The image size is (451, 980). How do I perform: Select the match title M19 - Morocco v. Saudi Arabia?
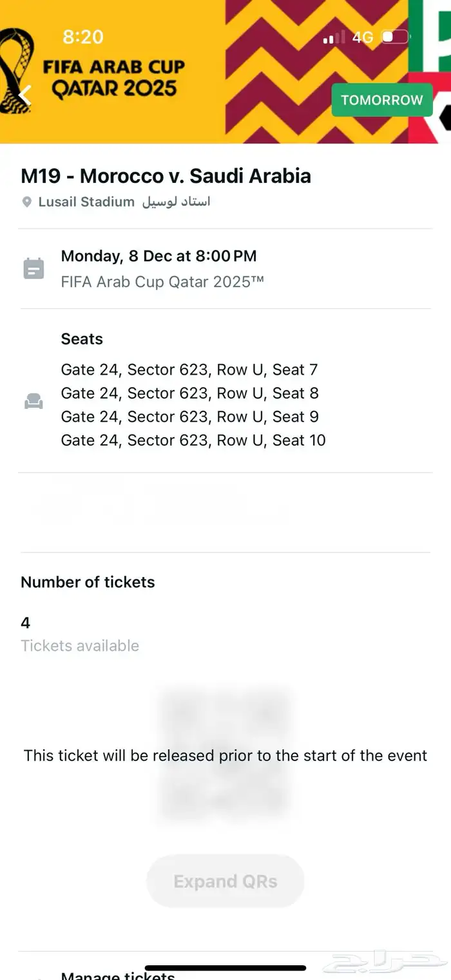coord(166,175)
